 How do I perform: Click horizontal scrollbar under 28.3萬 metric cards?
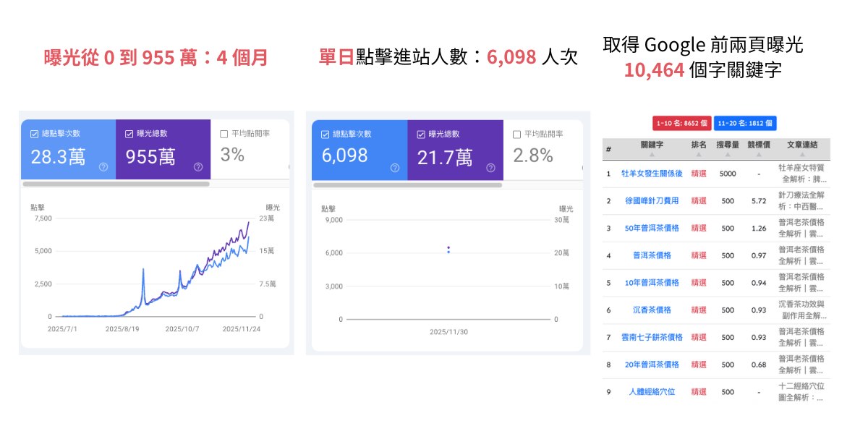[116, 184]
